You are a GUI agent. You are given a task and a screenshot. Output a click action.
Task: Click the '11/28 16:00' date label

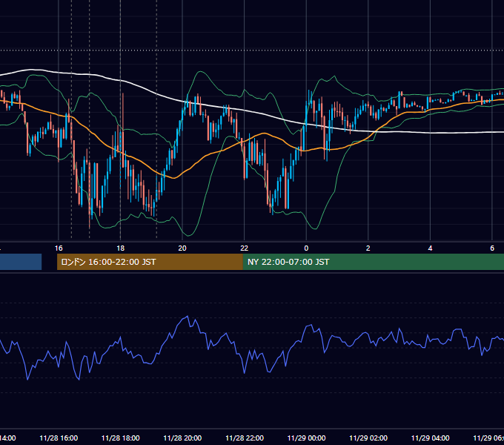[x=59, y=438]
